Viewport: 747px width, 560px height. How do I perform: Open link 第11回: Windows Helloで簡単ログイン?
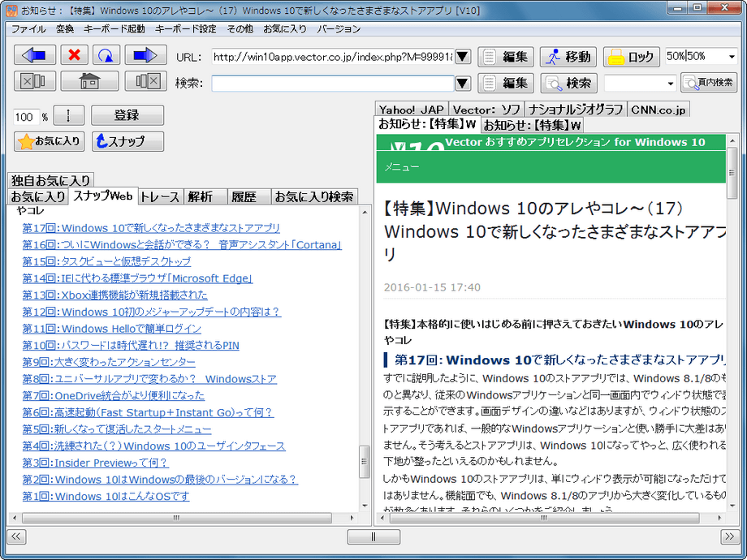click(x=112, y=329)
